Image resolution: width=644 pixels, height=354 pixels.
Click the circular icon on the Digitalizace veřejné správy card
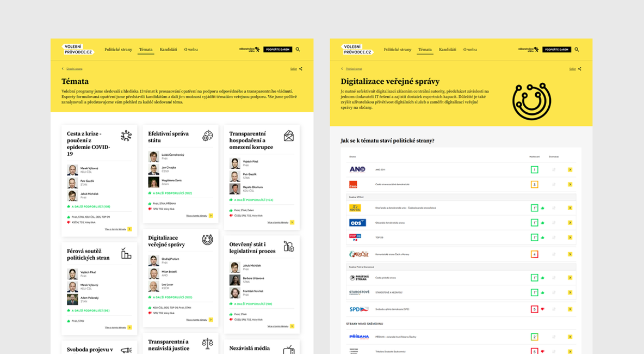[x=207, y=240]
